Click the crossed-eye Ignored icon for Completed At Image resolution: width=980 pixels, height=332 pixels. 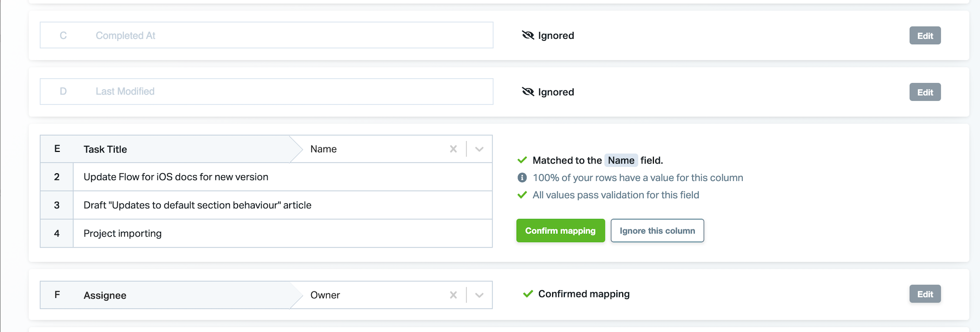[528, 35]
